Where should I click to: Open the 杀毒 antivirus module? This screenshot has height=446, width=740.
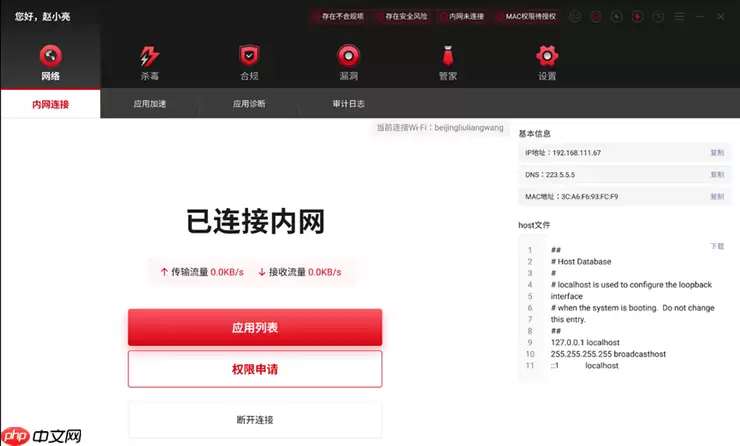tap(150, 63)
